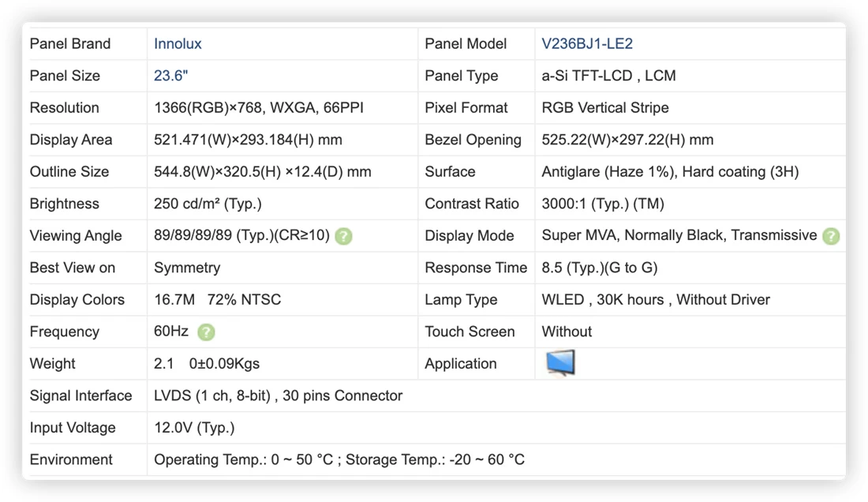Click the Input Voltage label
The width and height of the screenshot is (868, 502).
pyautogui.click(x=73, y=428)
